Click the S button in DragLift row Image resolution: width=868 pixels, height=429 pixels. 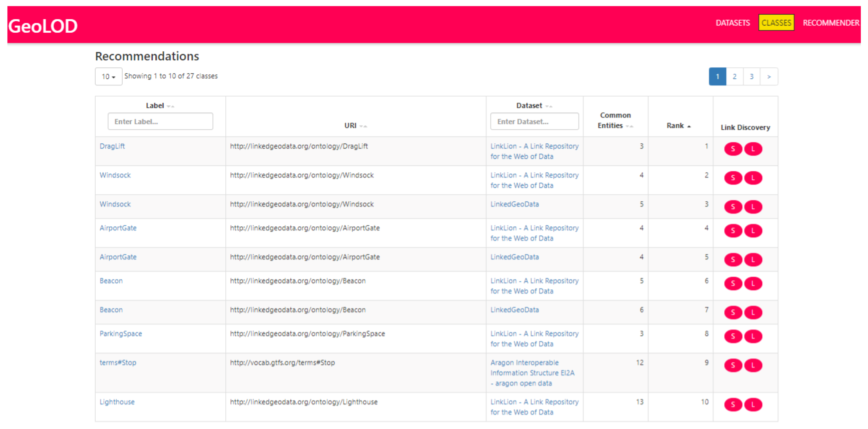733,149
